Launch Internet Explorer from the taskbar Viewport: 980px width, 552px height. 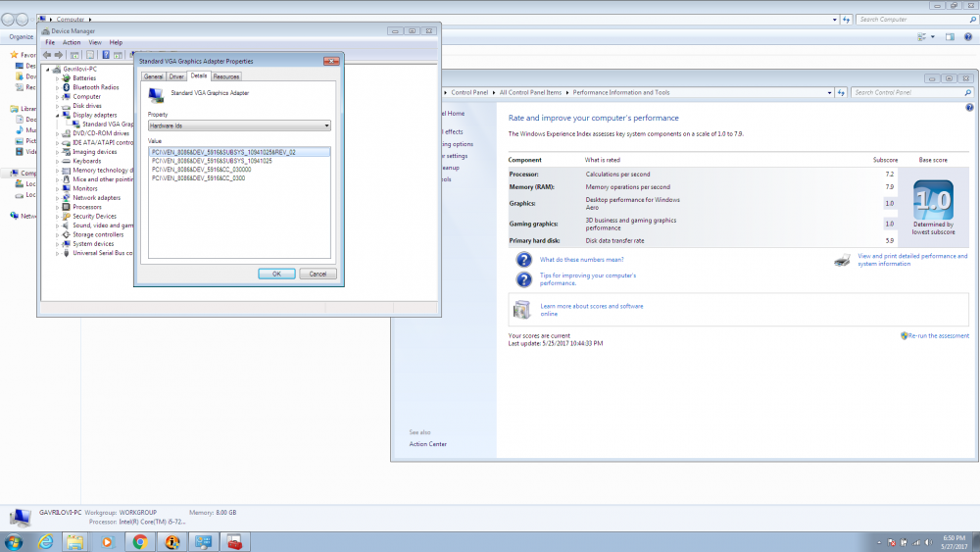(46, 542)
